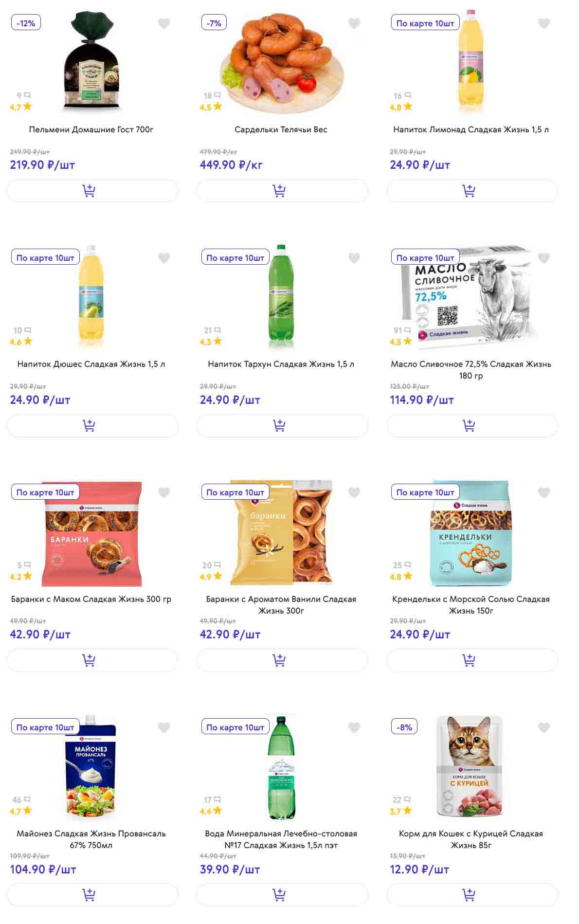Screen dimensions: 579x924
Task: Toggle favorite heart on Напиток Лимонад
Action: [544, 23]
